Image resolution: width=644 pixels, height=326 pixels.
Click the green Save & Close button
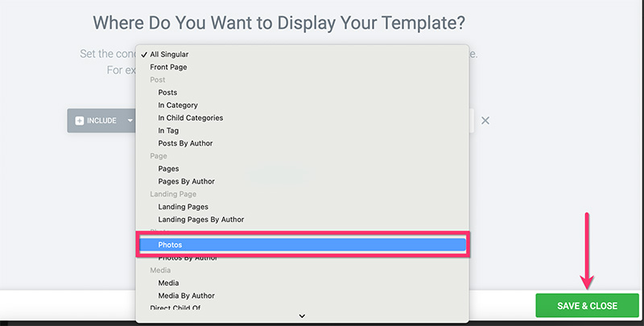[x=587, y=305]
